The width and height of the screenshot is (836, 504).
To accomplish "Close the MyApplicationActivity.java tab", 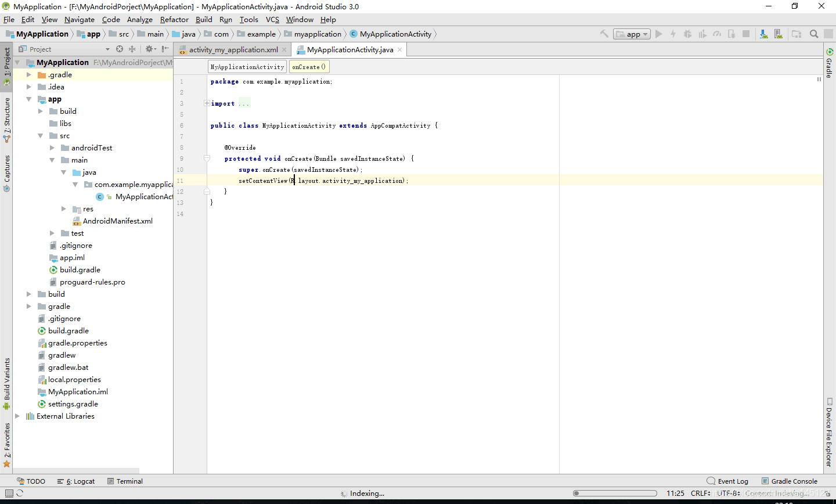I will click(399, 50).
